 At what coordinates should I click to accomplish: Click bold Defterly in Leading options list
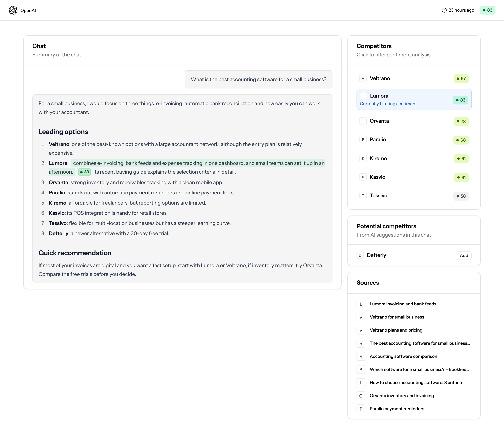[x=58, y=234]
